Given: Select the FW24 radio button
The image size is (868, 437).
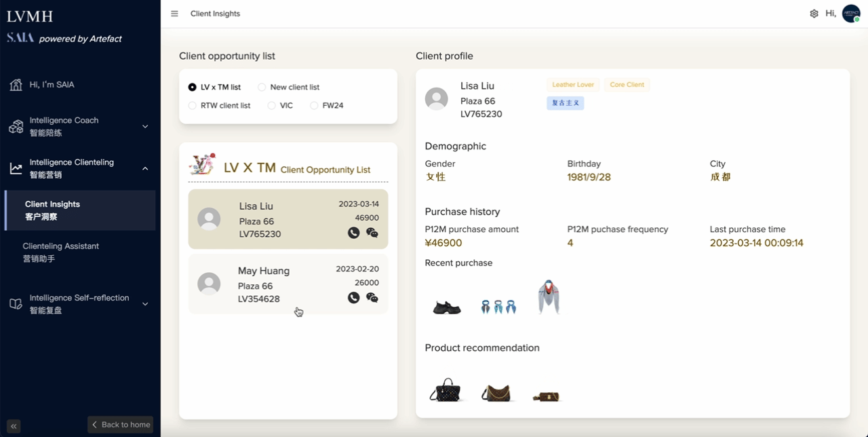Looking at the screenshot, I should click(x=314, y=105).
